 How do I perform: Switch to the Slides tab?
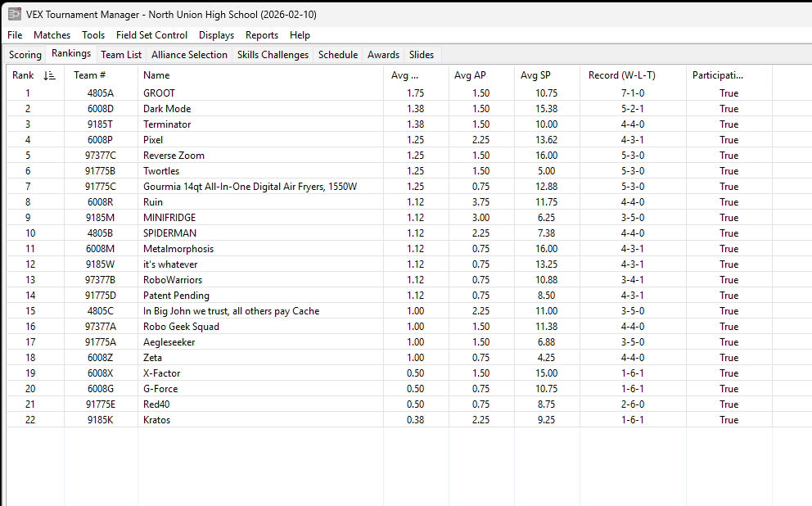pyautogui.click(x=422, y=55)
